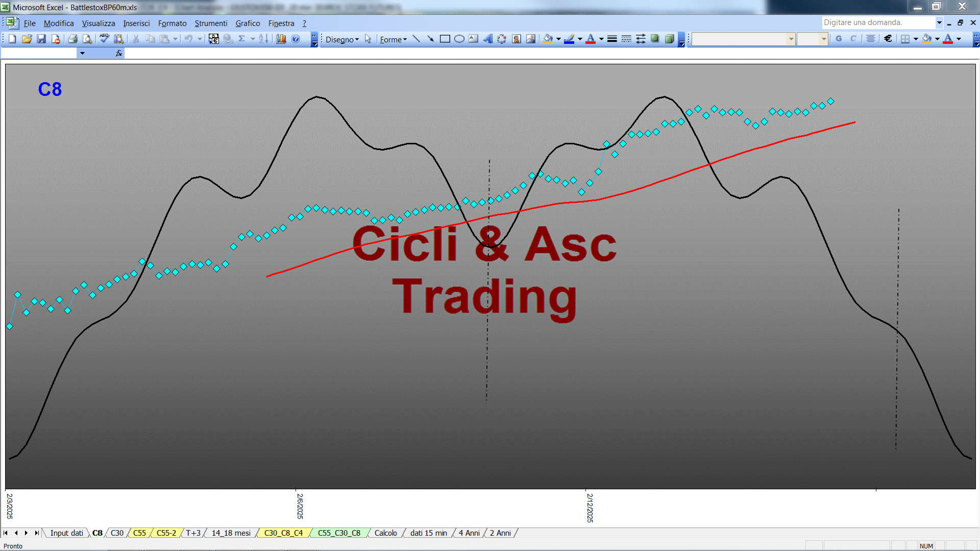Insert Clip Art from the drawing toolbar
This screenshot has width=980, height=551.
pos(516,39)
